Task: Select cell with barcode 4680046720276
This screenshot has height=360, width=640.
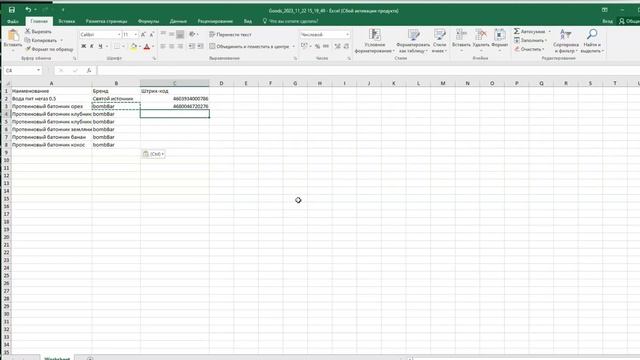Action: point(175,106)
